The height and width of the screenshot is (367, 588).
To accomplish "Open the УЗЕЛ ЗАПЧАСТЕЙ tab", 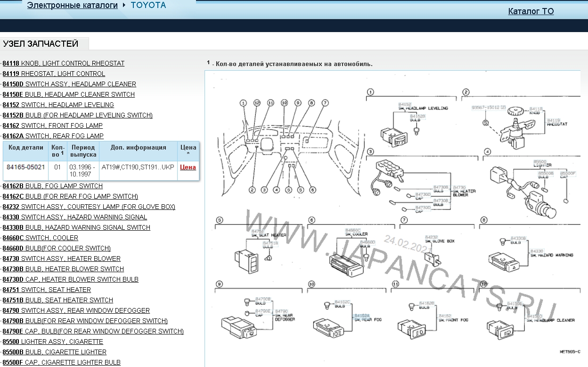I will [x=41, y=44].
